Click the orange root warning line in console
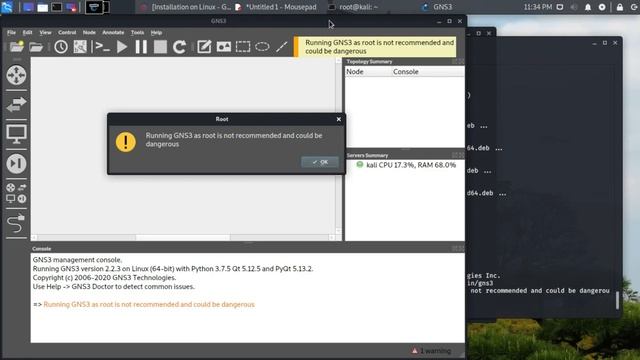640x360 pixels. coord(149,304)
